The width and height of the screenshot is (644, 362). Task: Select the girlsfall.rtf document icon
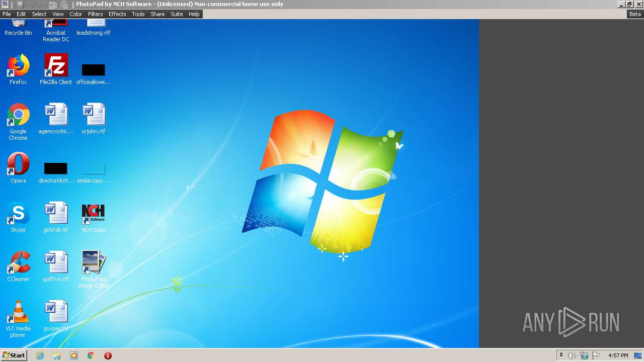pos(56,217)
